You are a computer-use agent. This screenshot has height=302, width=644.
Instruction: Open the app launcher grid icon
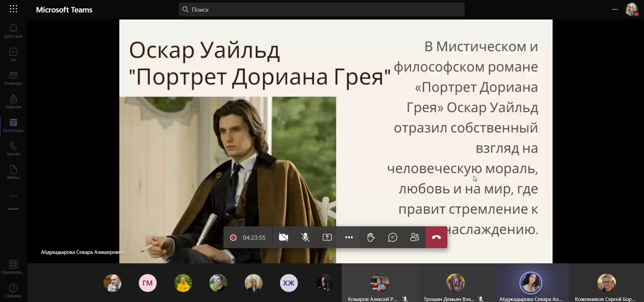(13, 9)
